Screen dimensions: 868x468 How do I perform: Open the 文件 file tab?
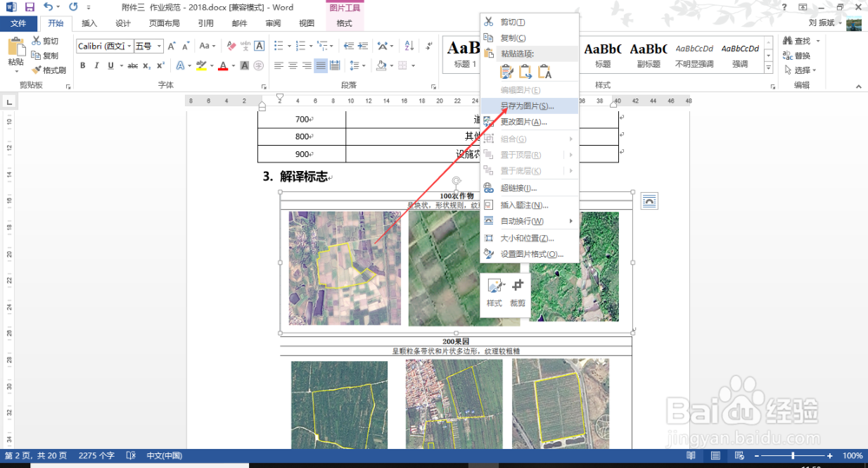click(18, 23)
